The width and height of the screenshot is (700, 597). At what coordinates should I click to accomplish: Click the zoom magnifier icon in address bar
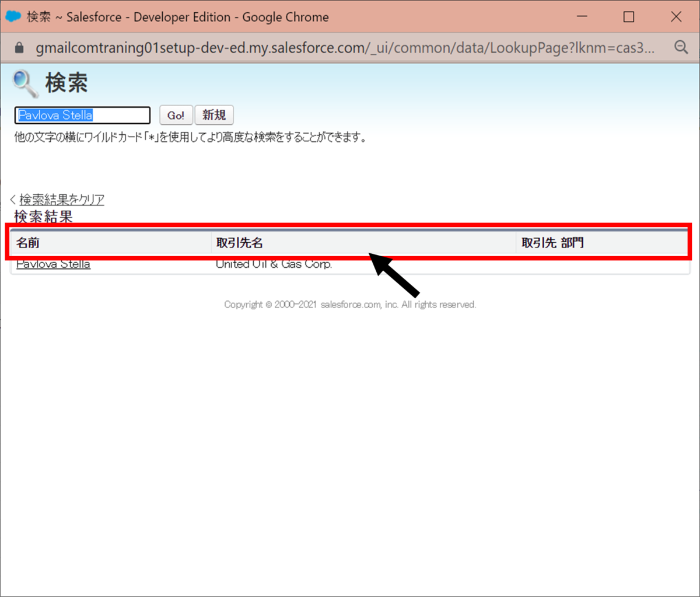tap(681, 47)
